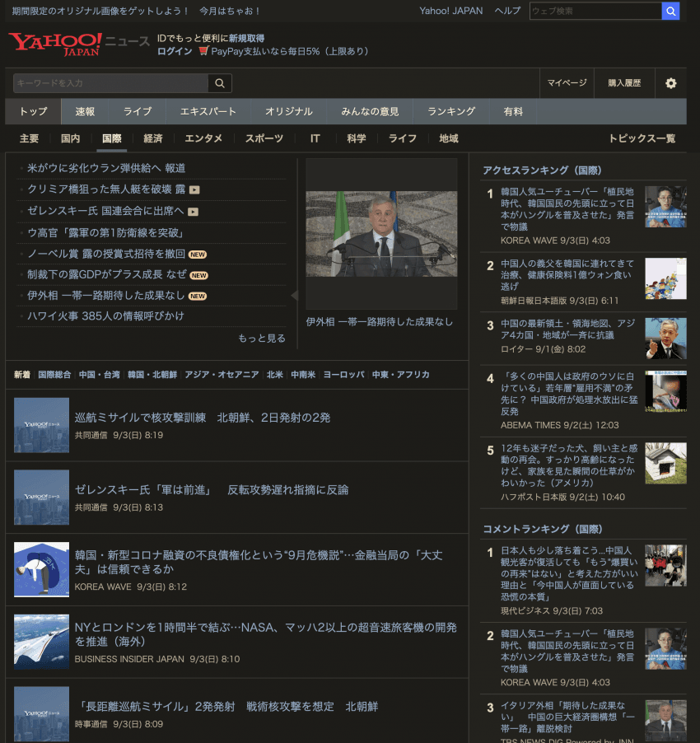Select the 経済 category tab
The image size is (700, 743).
152,138
